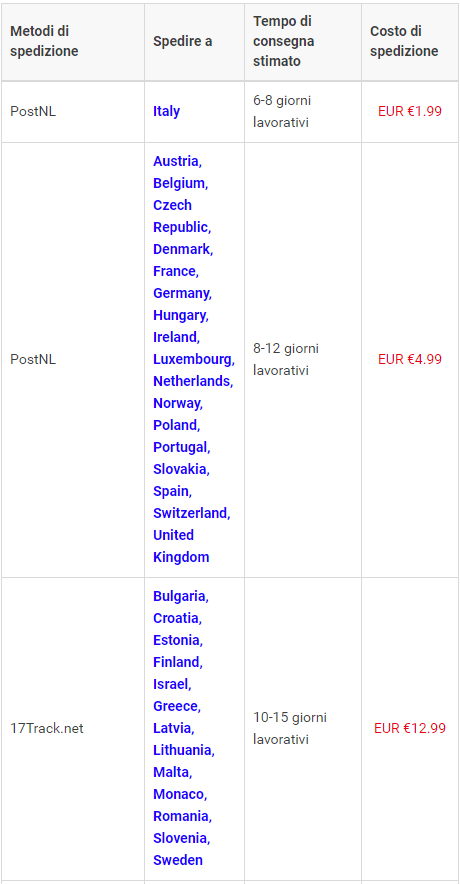
Task: Click the EUR €1.99 shipping cost
Action: (410, 111)
